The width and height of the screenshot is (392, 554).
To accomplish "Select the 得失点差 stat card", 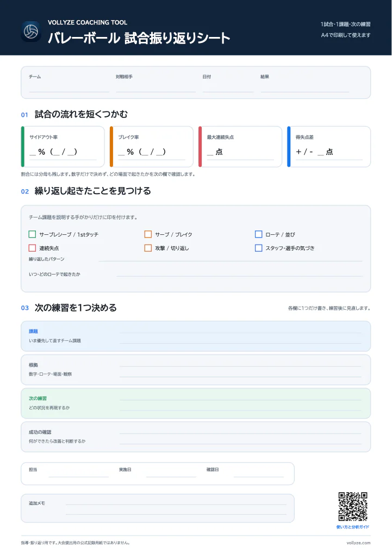I will click(329, 147).
